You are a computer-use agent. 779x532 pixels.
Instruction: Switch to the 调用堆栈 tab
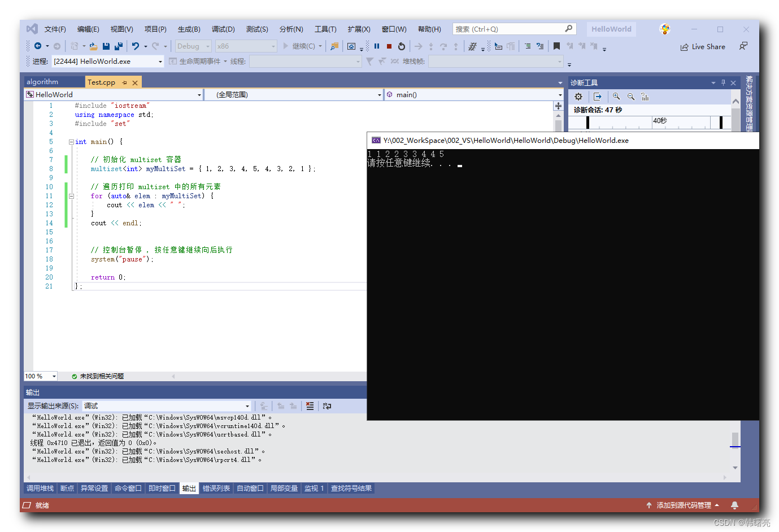(40, 488)
